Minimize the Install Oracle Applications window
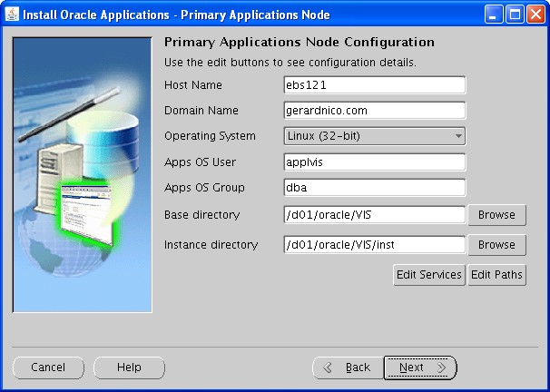Image resolution: width=550 pixels, height=392 pixels. [x=494, y=15]
